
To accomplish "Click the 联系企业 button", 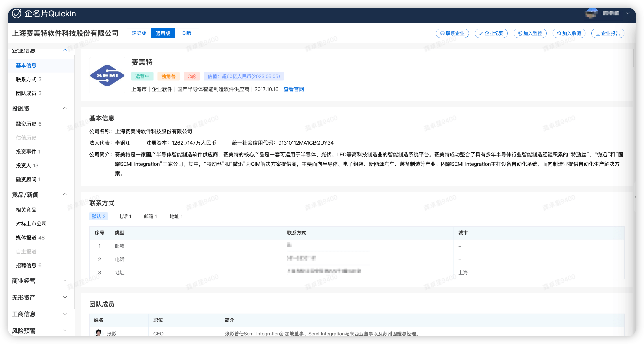I will (x=452, y=33).
